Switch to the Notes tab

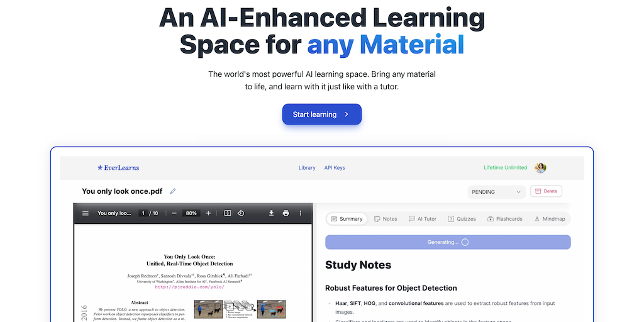tap(386, 219)
